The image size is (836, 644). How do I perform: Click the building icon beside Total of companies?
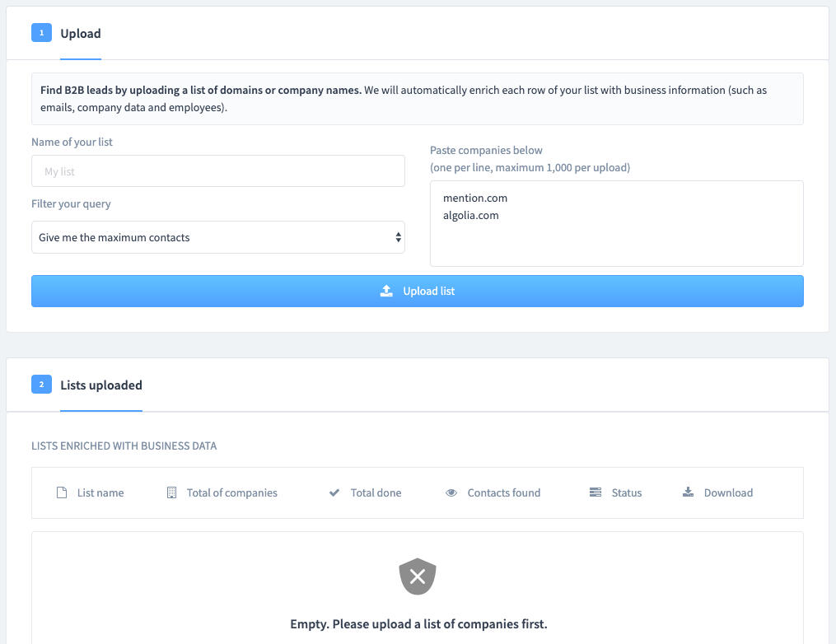171,492
